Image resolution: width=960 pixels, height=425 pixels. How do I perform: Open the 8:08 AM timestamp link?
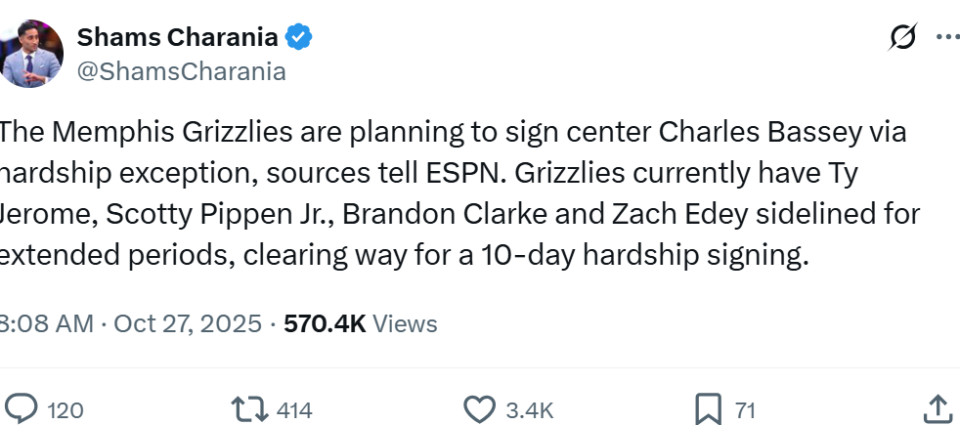tap(47, 324)
